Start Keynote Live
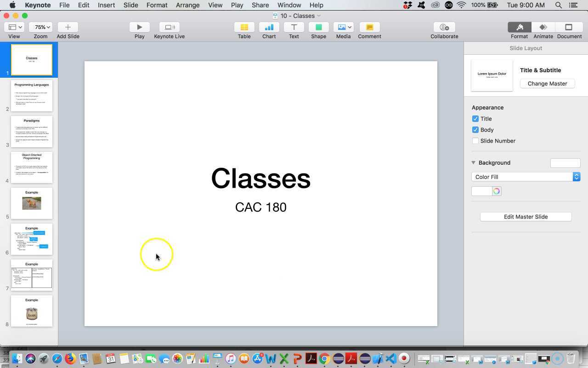 click(169, 30)
